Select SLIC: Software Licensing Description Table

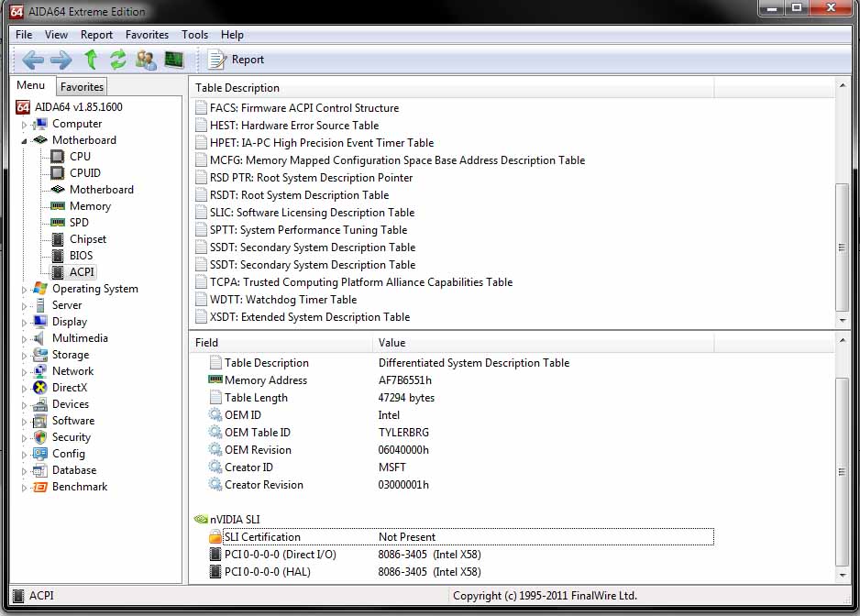point(312,213)
